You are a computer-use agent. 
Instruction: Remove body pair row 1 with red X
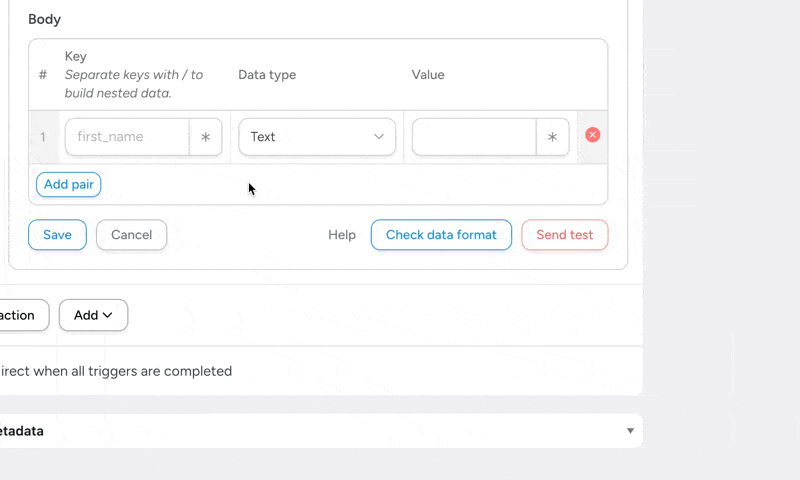point(593,135)
